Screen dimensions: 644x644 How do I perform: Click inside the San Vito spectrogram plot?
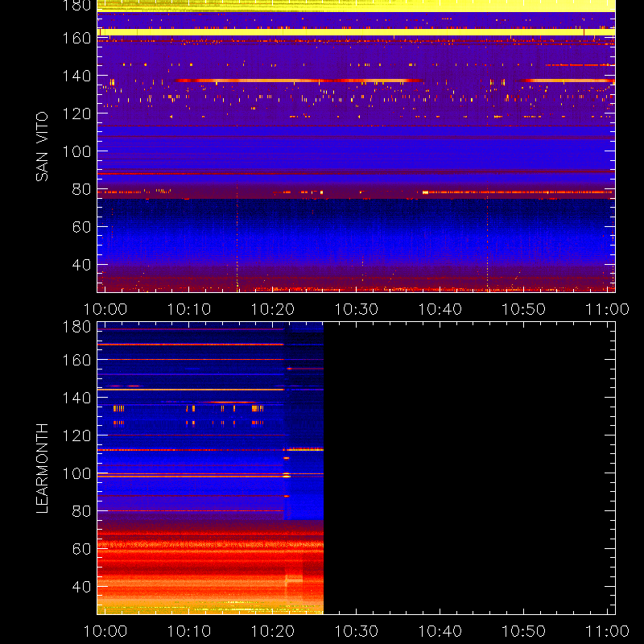click(356, 147)
